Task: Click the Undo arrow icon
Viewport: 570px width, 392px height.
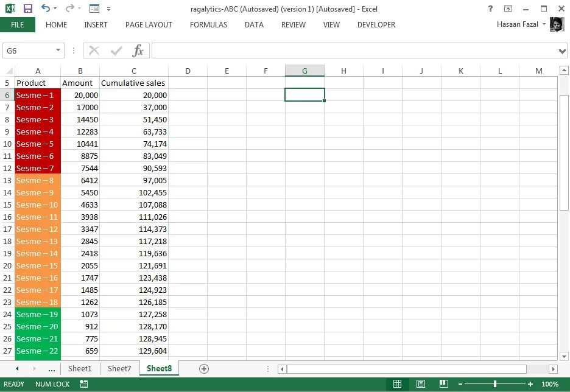Action: [46, 8]
